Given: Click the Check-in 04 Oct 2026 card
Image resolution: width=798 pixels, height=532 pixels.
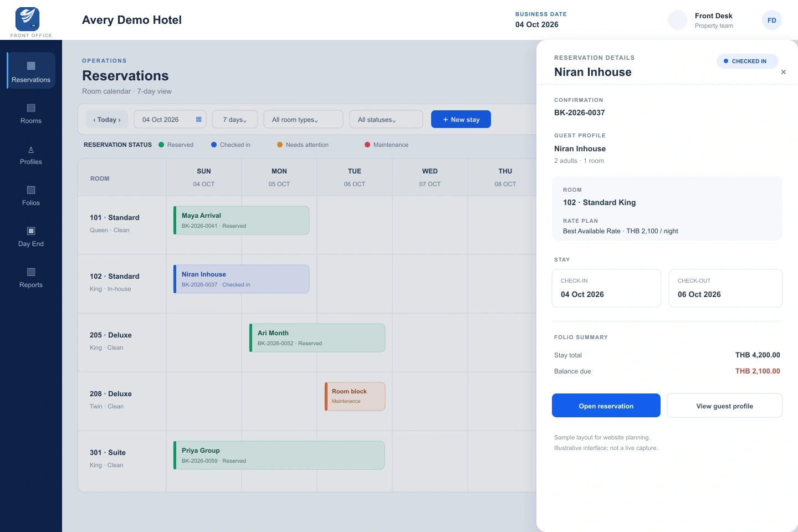Looking at the screenshot, I should pos(606,288).
